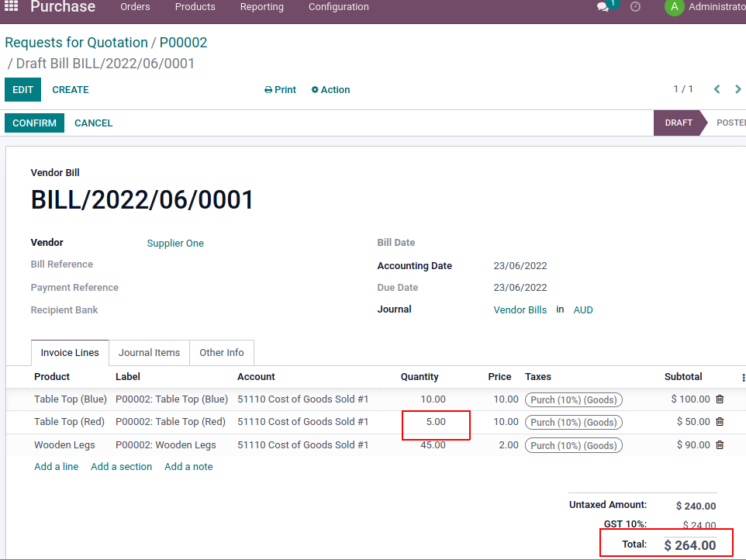Go back to Requests for Quotation breadcrumb
746x560 pixels.
point(76,43)
